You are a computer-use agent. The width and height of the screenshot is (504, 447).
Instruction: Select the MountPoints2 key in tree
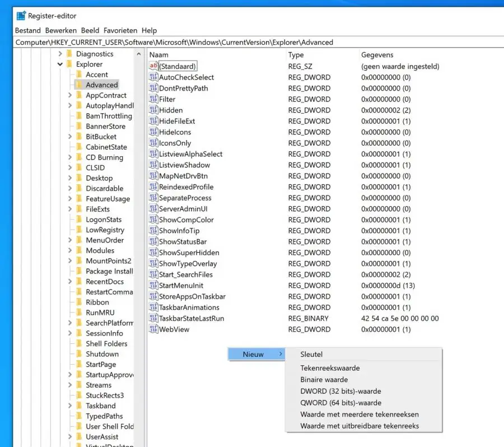[x=108, y=261]
